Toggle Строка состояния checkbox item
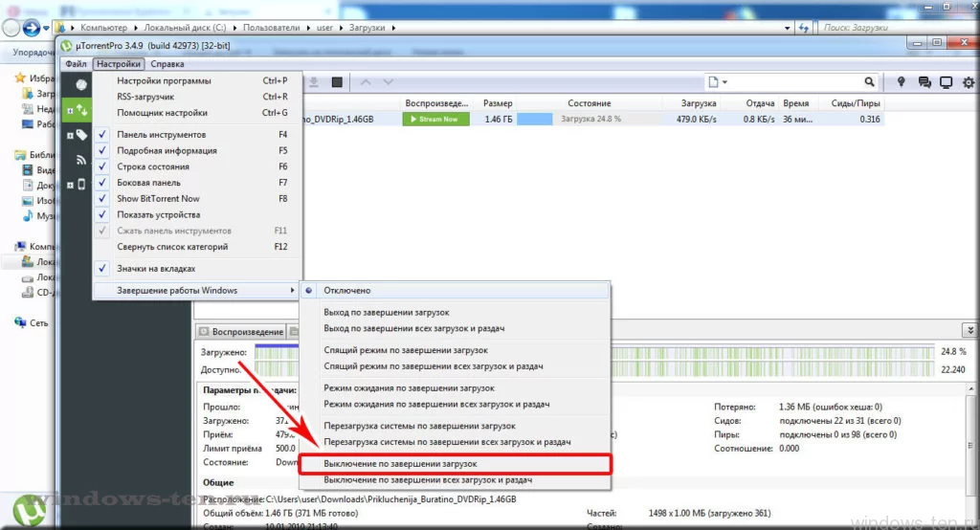The image size is (980, 530). coord(153,166)
